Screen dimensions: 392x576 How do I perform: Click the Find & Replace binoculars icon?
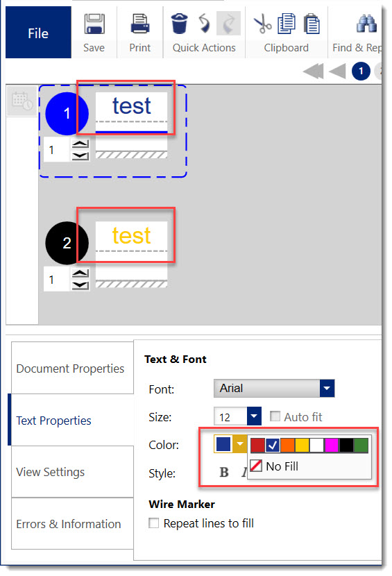[x=366, y=24]
